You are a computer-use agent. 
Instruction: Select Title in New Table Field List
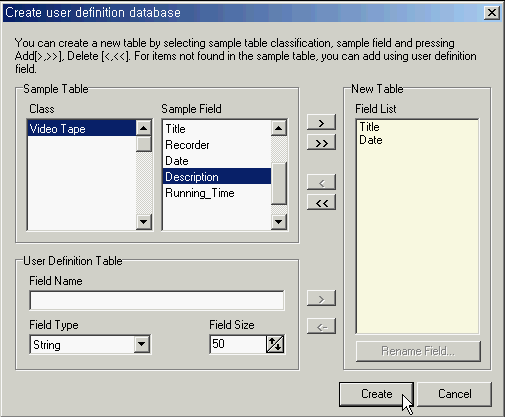click(x=369, y=127)
